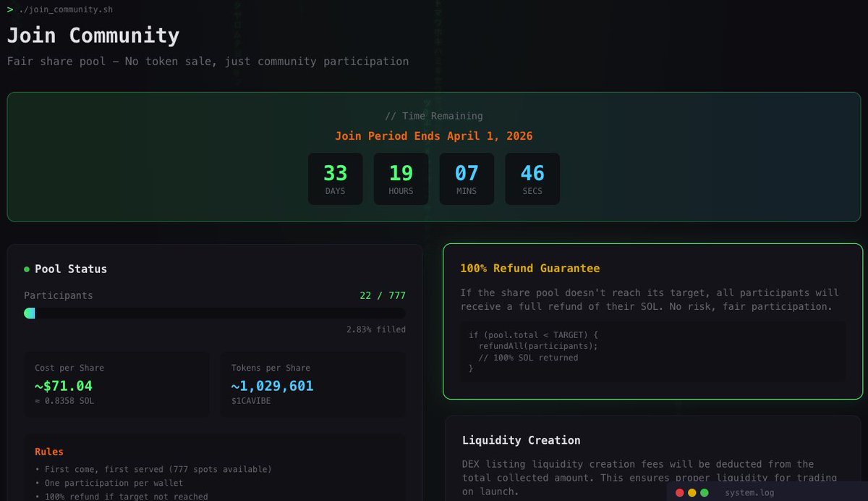Image resolution: width=868 pixels, height=501 pixels.
Task: Click the 'Cost per Share' label
Action: [x=69, y=368]
